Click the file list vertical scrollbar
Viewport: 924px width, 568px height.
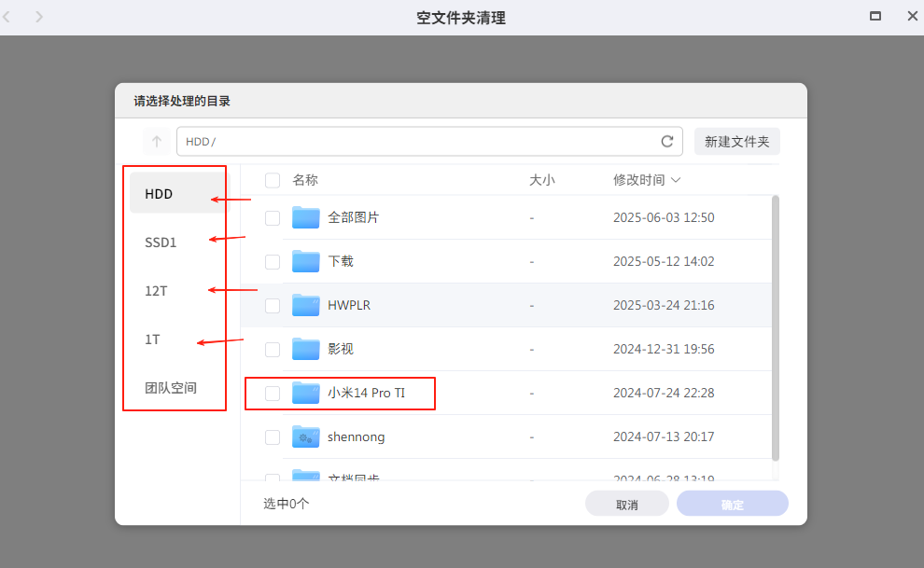[x=776, y=326]
